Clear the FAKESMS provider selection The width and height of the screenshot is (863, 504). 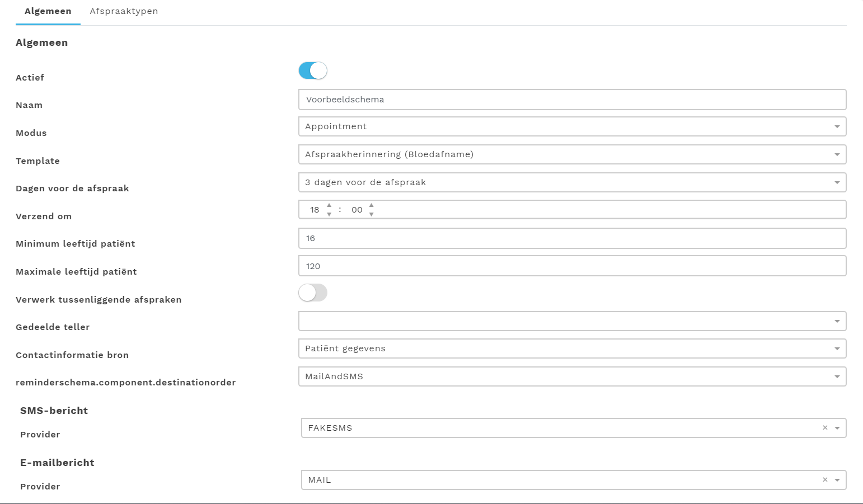pyautogui.click(x=825, y=428)
